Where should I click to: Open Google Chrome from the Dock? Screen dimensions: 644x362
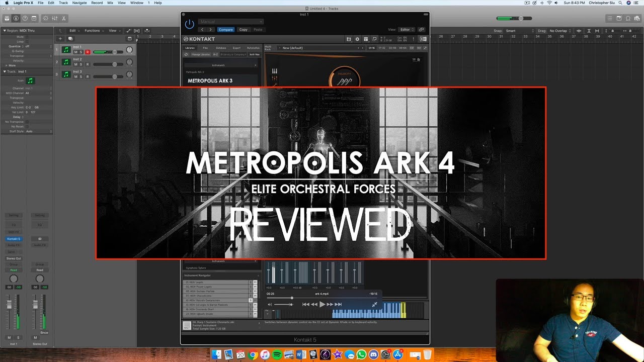click(x=253, y=355)
